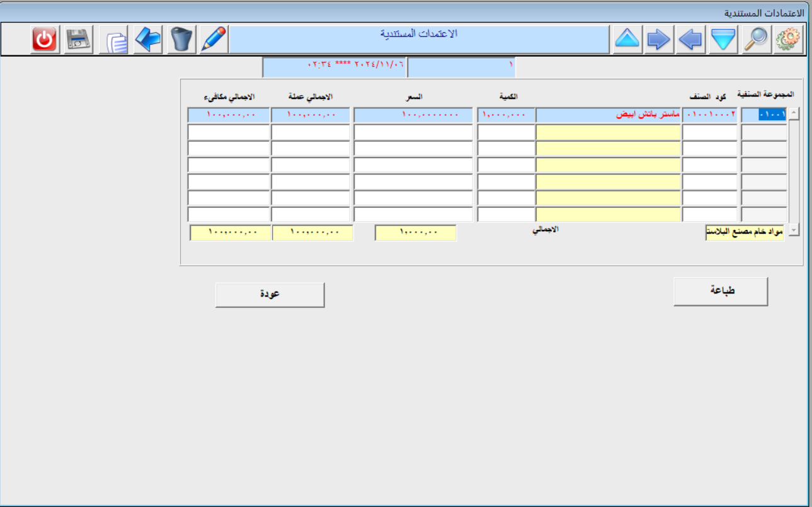
Task: Click the trash bin delete icon
Action: [182, 40]
